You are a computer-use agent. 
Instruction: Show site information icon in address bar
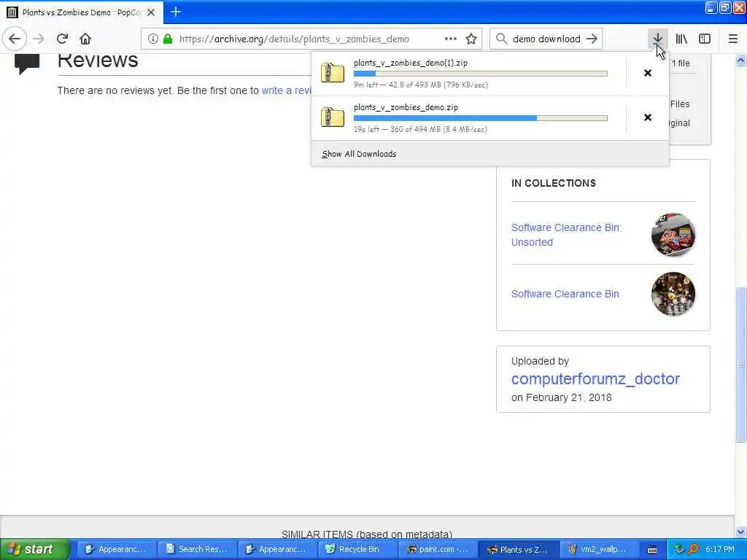[152, 39]
